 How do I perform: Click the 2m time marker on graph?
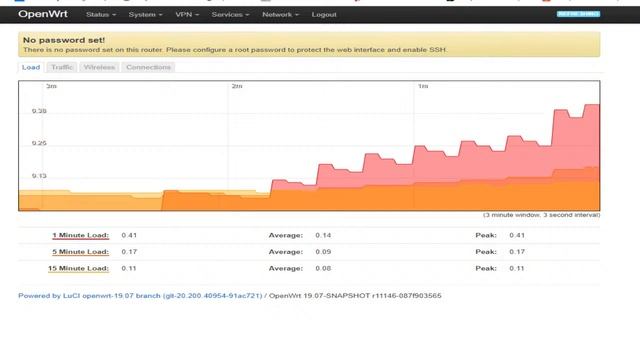(x=237, y=86)
